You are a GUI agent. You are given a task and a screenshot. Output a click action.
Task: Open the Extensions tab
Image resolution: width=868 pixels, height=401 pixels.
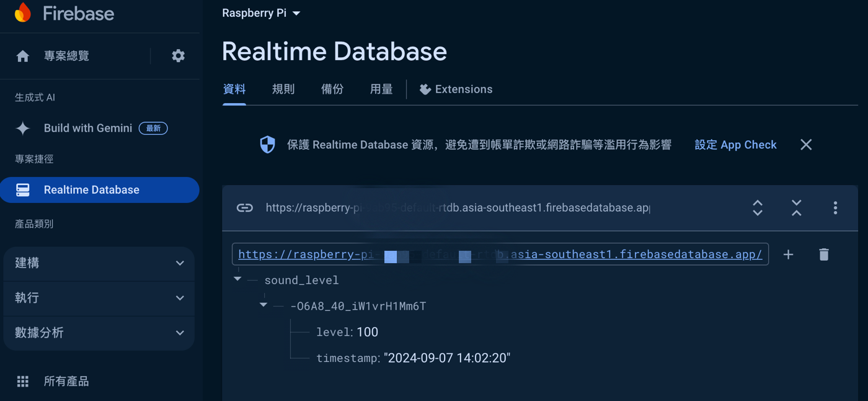point(456,89)
